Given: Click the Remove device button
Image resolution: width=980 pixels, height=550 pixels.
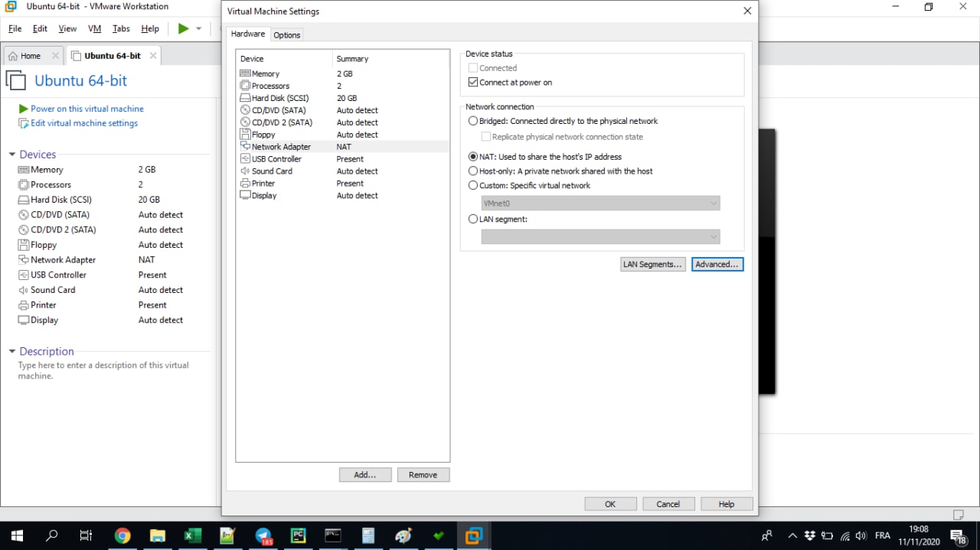Looking at the screenshot, I should click(423, 475).
